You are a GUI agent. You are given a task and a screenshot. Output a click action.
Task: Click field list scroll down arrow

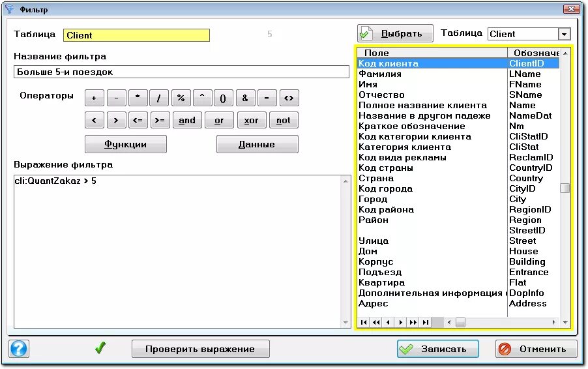[x=565, y=322]
